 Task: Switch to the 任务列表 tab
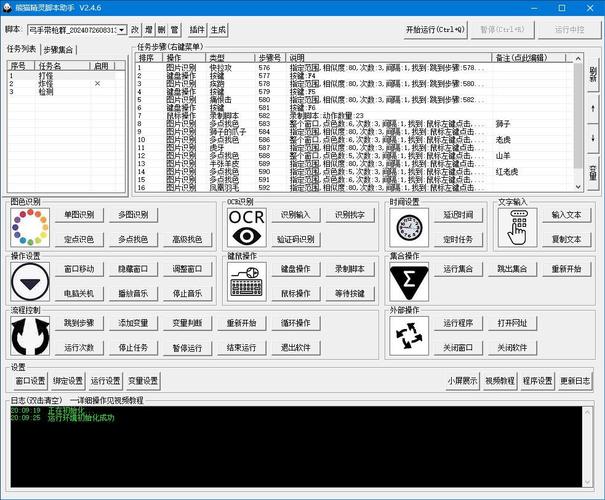coord(22,49)
